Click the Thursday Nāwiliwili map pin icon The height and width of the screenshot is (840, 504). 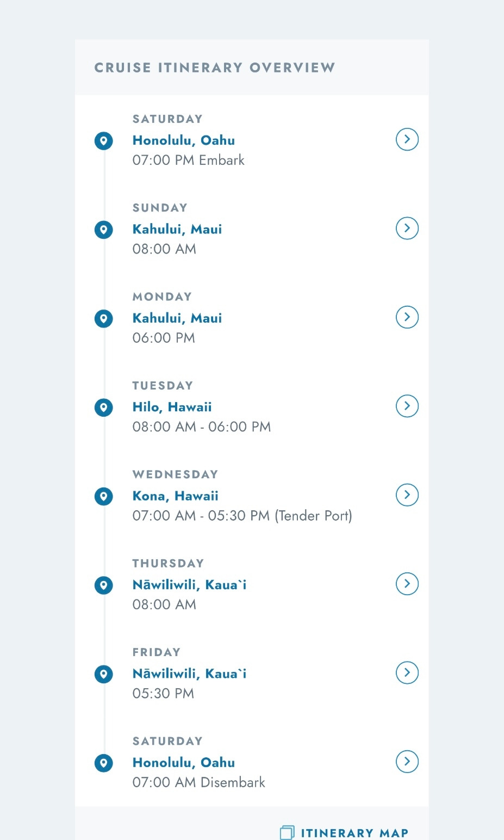click(103, 585)
